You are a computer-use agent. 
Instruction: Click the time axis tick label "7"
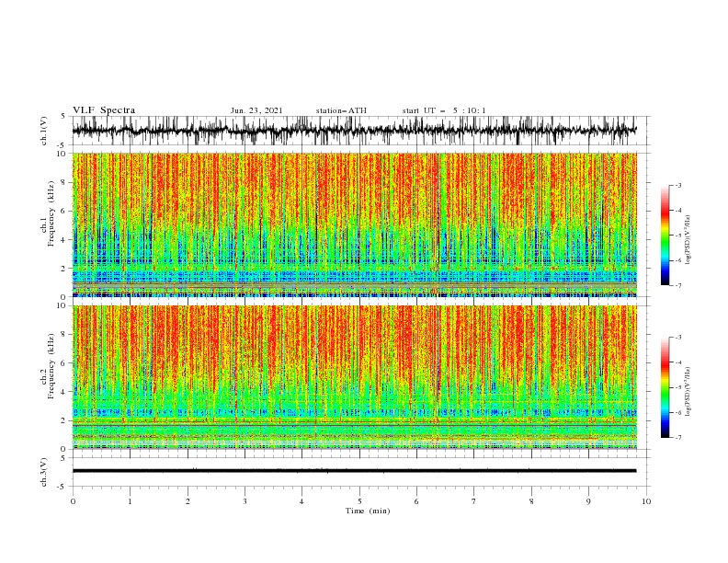[x=474, y=501]
